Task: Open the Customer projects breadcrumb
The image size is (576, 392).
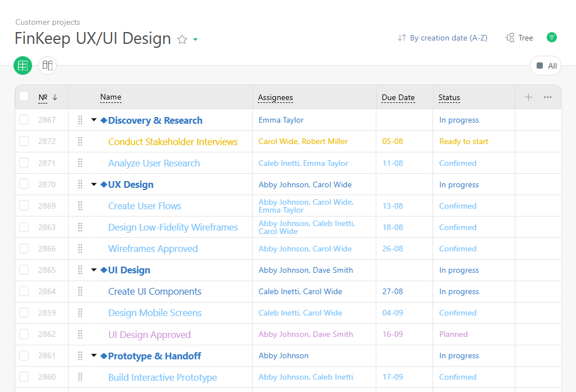Action: [x=48, y=22]
